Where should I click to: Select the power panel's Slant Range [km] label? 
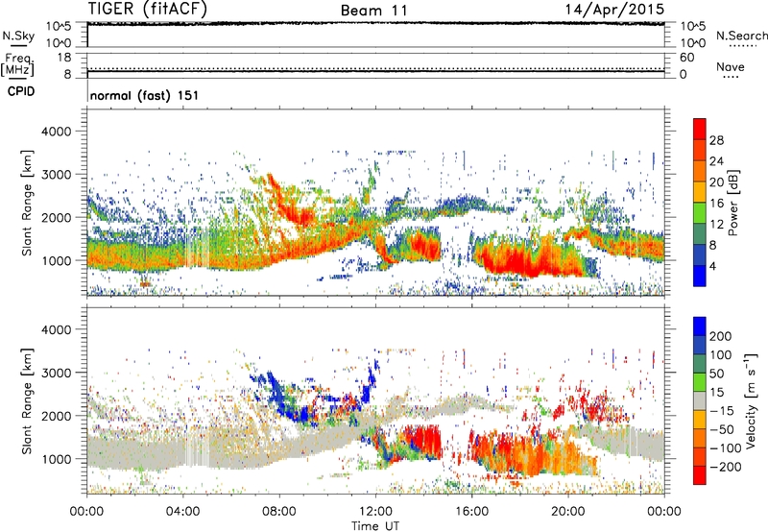(27, 203)
